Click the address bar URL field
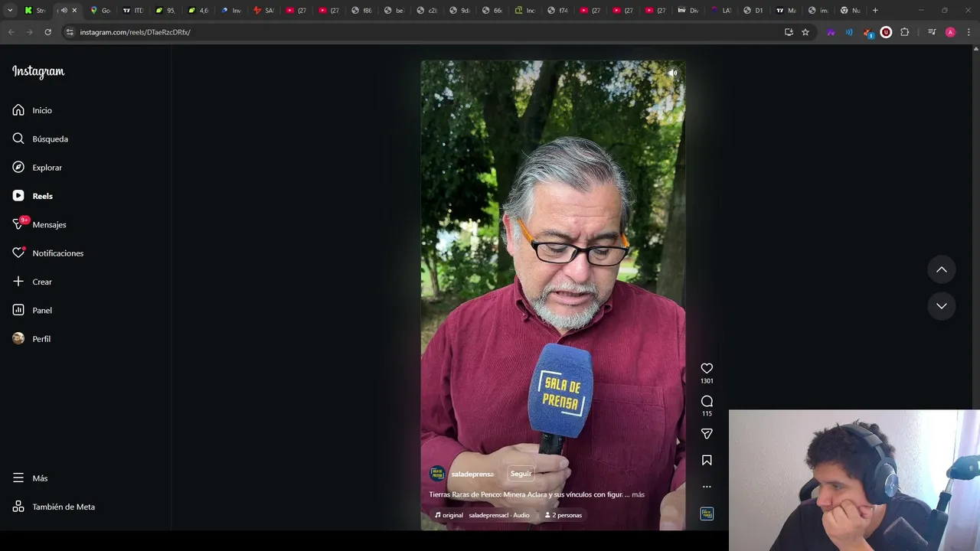This screenshot has width=980, height=551. coord(429,32)
